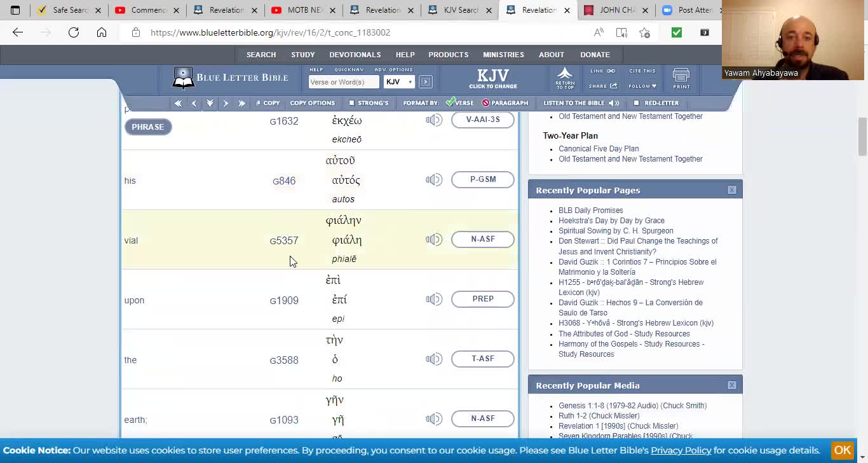Click the page vertical scrollbar thumb
The width and height of the screenshot is (868, 463).
point(862,136)
